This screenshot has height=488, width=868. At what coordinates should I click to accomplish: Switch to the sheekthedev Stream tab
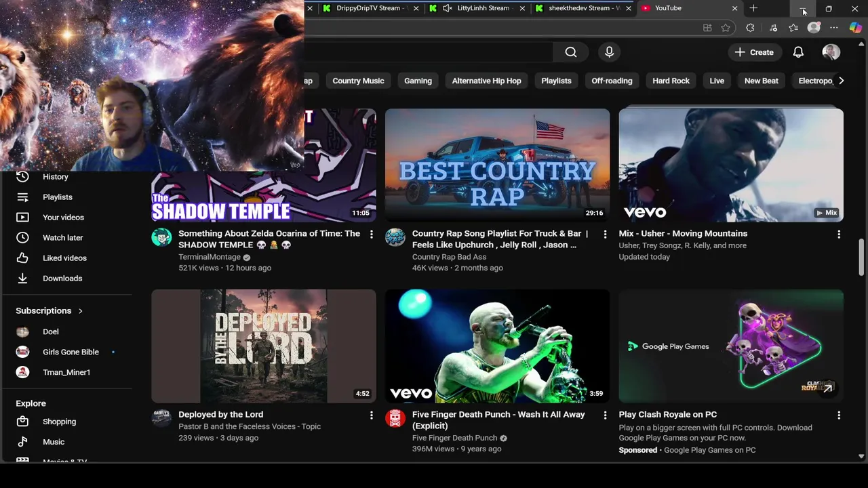click(x=583, y=8)
